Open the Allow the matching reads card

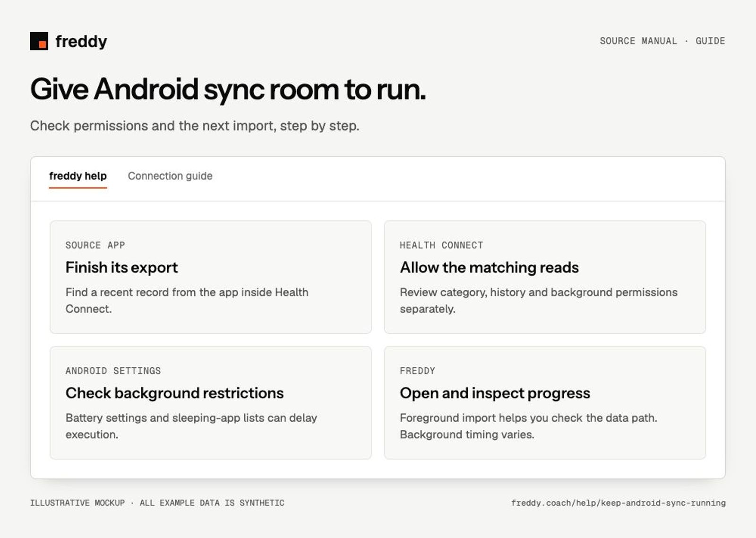tap(545, 277)
